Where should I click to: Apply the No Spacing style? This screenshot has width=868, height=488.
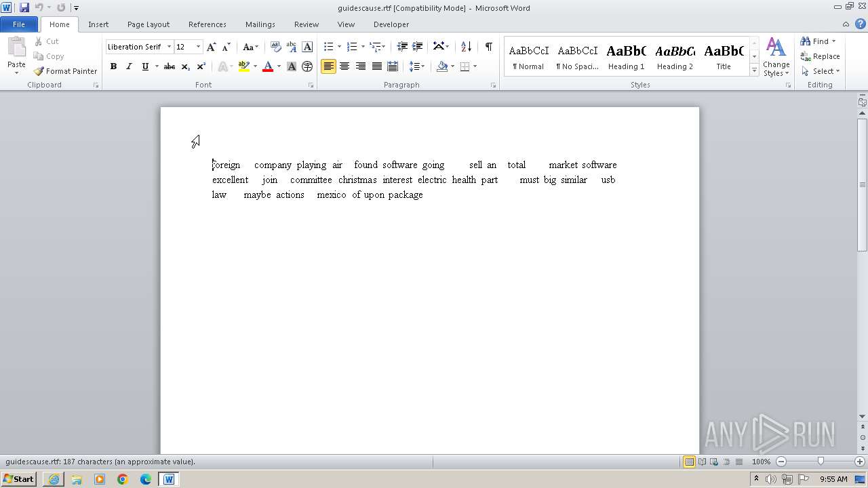[x=577, y=57]
